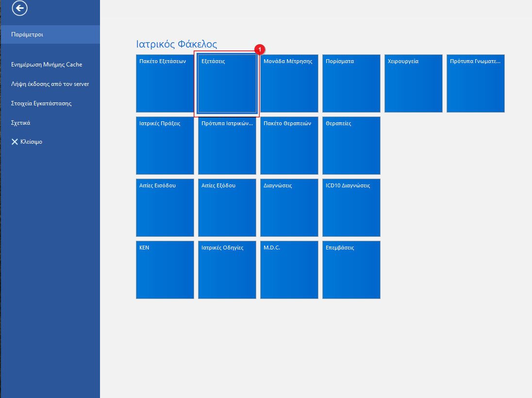Screen dimensions: 532x398
Task: Select the Ιατρικές Πράξεις tile
Action: (x=165, y=146)
